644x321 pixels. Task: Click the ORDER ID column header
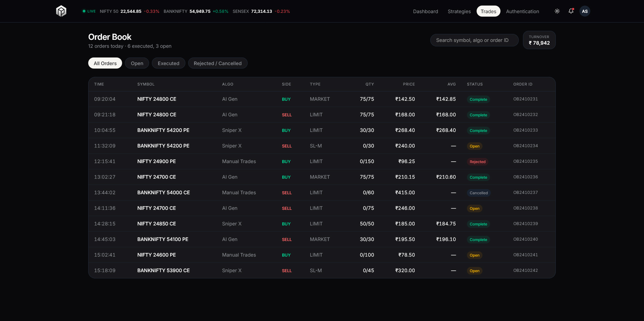click(x=523, y=84)
